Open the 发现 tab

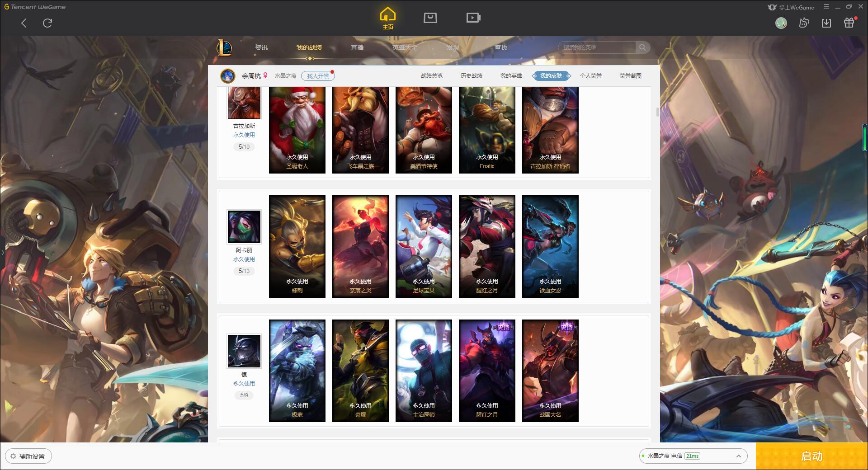[453, 47]
